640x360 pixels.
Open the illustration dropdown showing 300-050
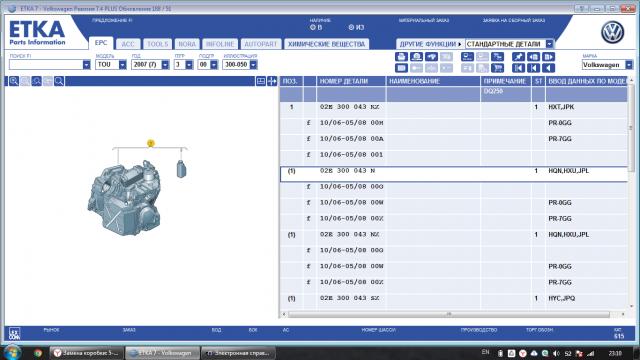point(253,64)
